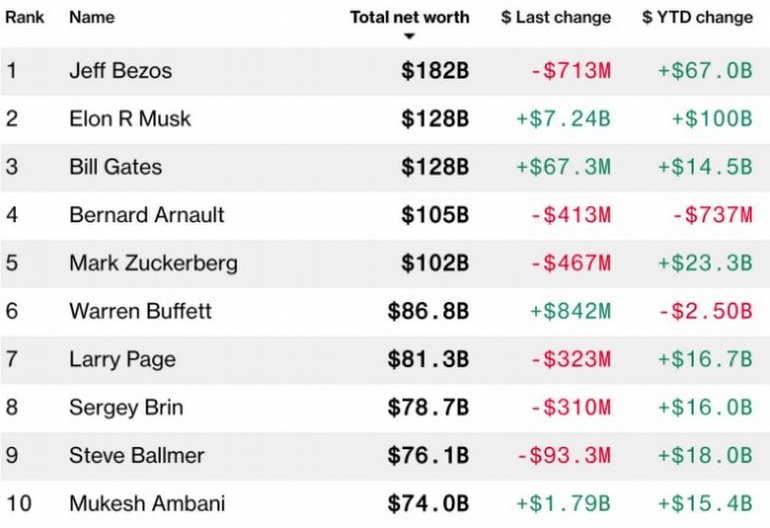The width and height of the screenshot is (770, 528).
Task: Click Elon Musk's +$100B YTD change
Action: [x=711, y=119]
